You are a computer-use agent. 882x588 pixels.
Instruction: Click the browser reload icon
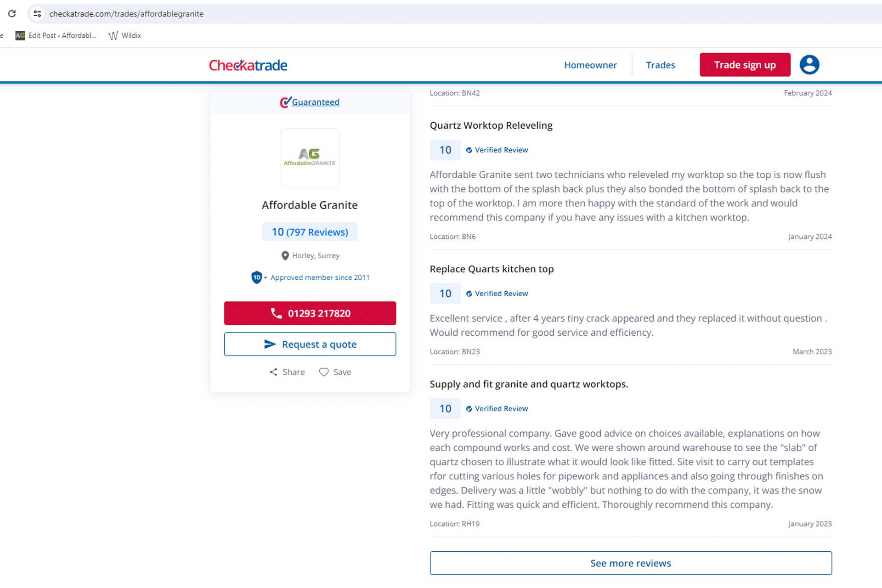point(12,14)
